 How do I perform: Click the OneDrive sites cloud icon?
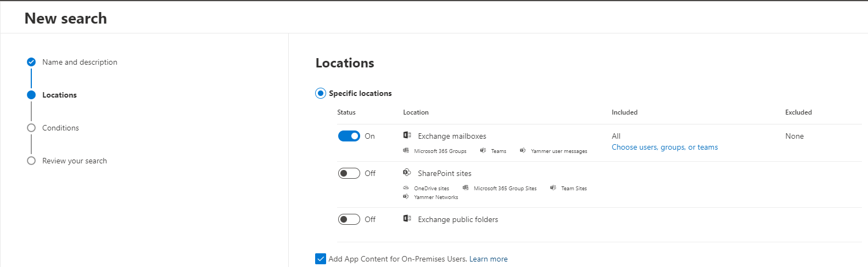point(406,188)
